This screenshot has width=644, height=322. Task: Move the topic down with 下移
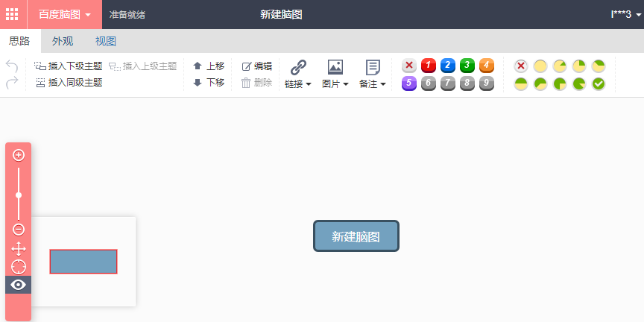click(209, 83)
